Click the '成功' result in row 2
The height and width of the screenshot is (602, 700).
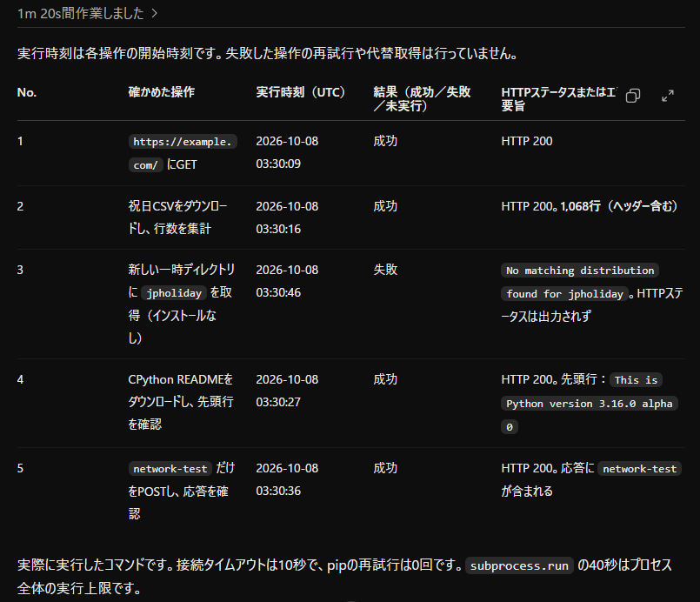pos(385,206)
